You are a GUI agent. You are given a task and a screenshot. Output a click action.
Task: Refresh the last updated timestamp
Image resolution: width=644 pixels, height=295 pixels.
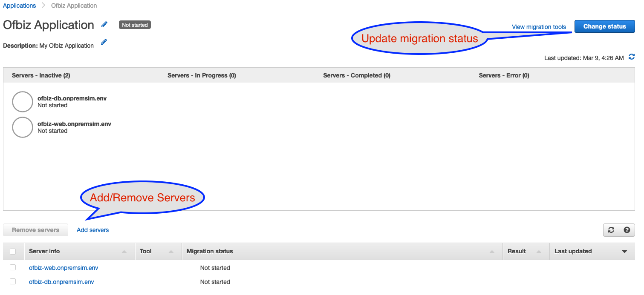tap(632, 57)
